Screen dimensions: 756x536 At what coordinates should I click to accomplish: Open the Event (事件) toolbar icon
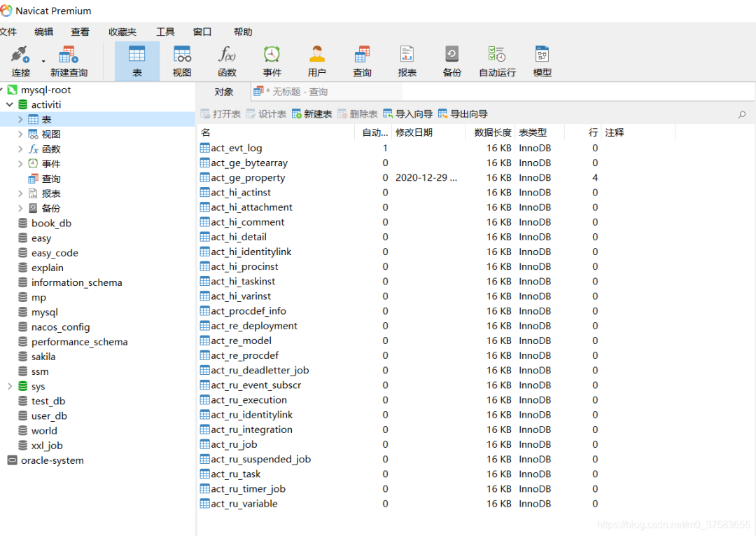272,61
